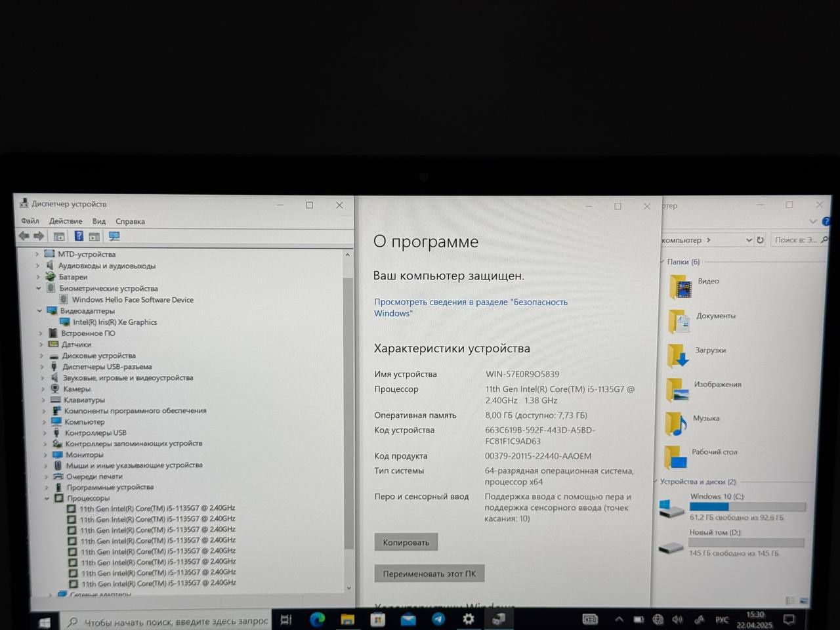Open the Действие menu
This screenshot has height=630, width=840.
(66, 221)
